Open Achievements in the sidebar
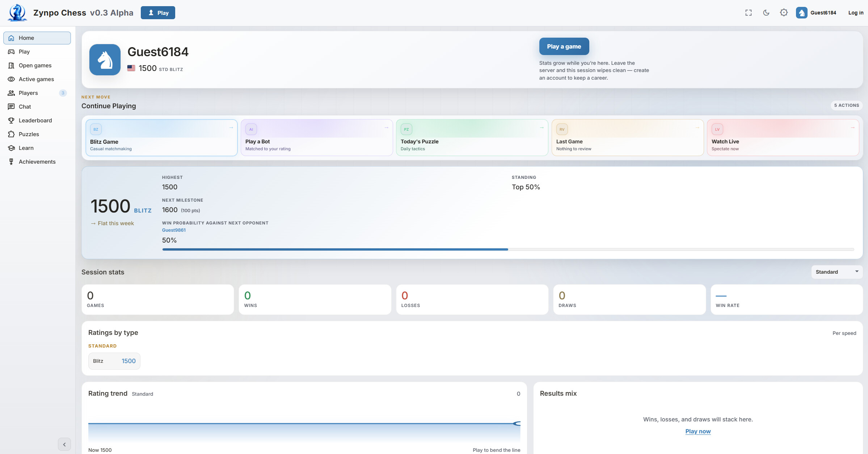Screen dimensions: 868x454 point(37,162)
